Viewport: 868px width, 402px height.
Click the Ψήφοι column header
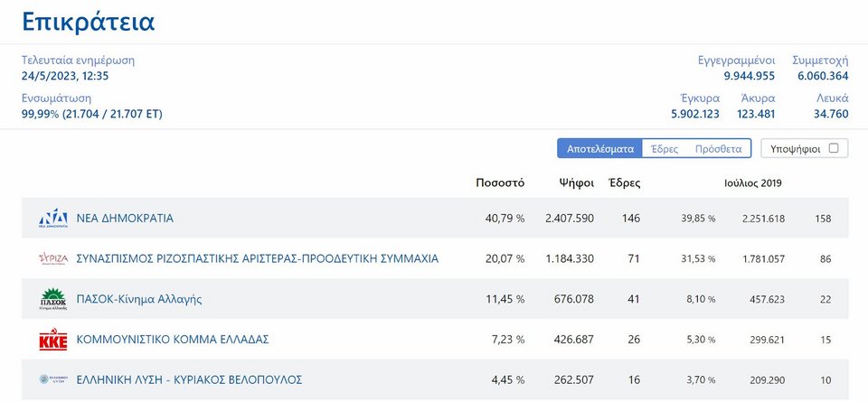[577, 183]
